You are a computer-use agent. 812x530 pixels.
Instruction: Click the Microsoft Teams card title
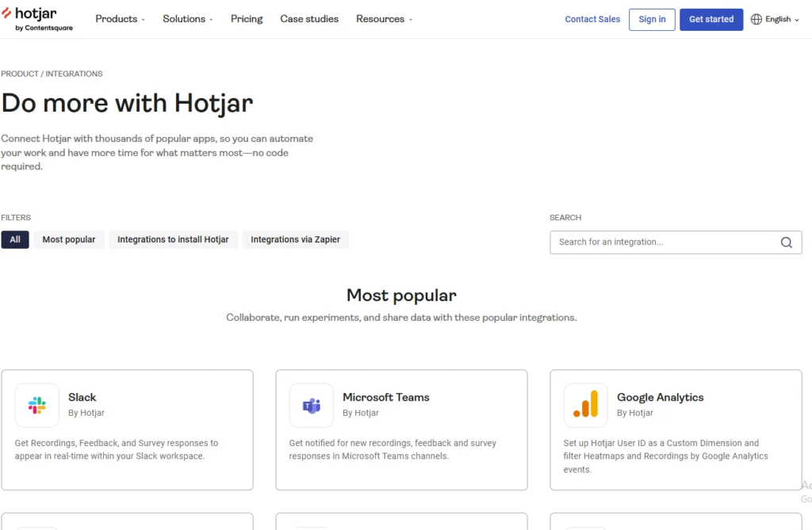click(386, 397)
